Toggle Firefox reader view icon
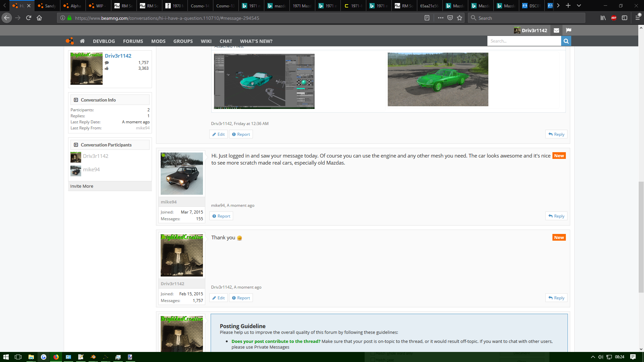This screenshot has height=362, width=644. pyautogui.click(x=427, y=18)
